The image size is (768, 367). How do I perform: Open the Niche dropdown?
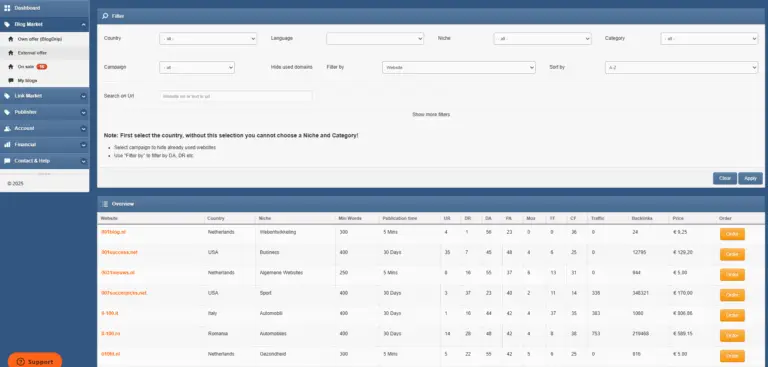(542, 39)
